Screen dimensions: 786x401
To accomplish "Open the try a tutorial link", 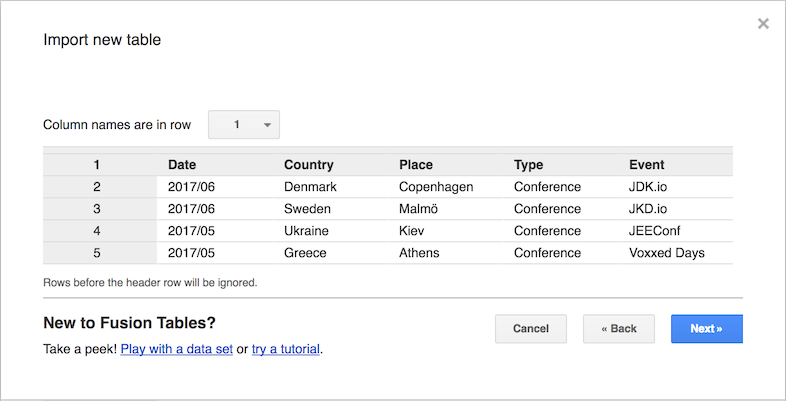I will point(286,350).
